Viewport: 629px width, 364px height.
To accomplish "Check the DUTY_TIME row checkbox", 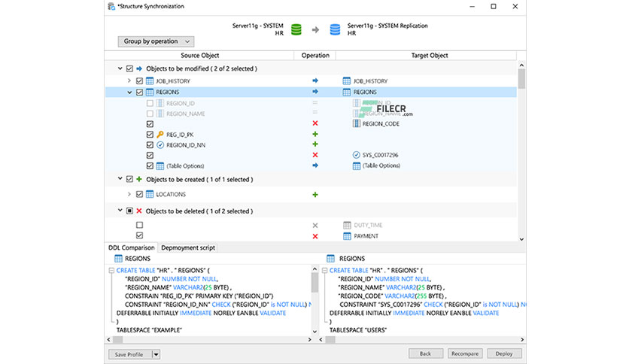I will [x=139, y=225].
